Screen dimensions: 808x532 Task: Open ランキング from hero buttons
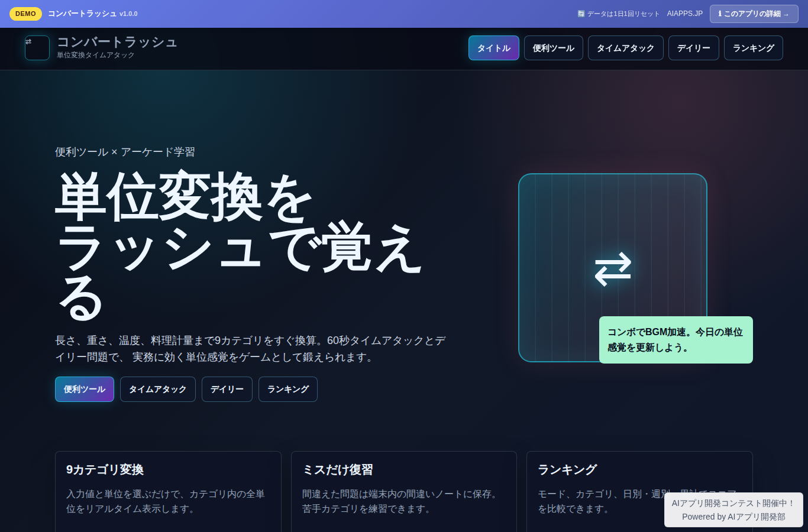pyautogui.click(x=288, y=389)
